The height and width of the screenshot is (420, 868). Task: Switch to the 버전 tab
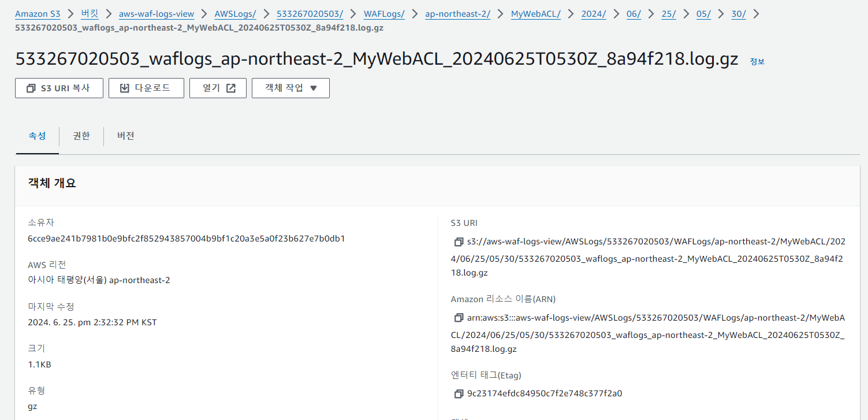pyautogui.click(x=125, y=136)
